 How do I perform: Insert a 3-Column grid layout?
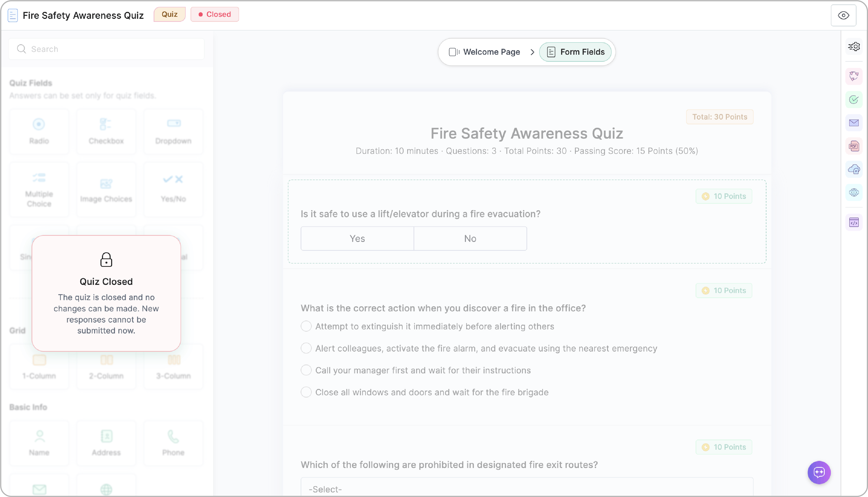[x=173, y=367]
